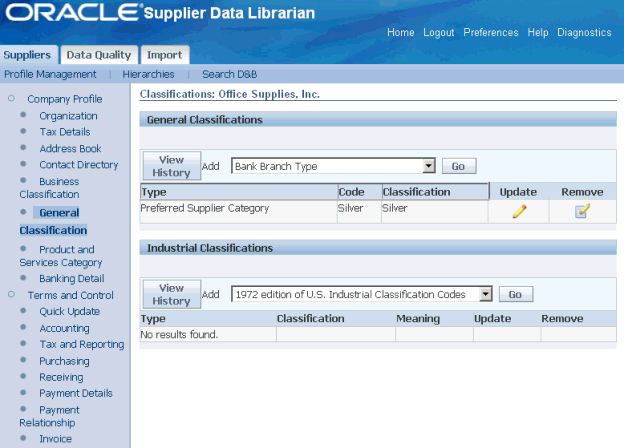This screenshot has width=624, height=448.
Task: Open Tax and Reporting in sidebar
Action: click(x=82, y=344)
